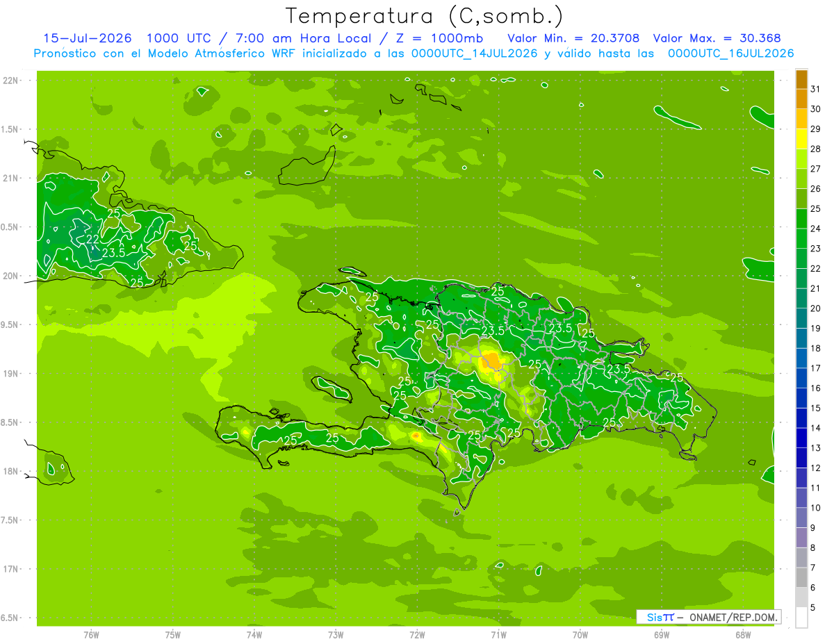Select valid-until time "0000UTC_16JUL2026"
This screenshot has width=834, height=644.
coord(730,53)
